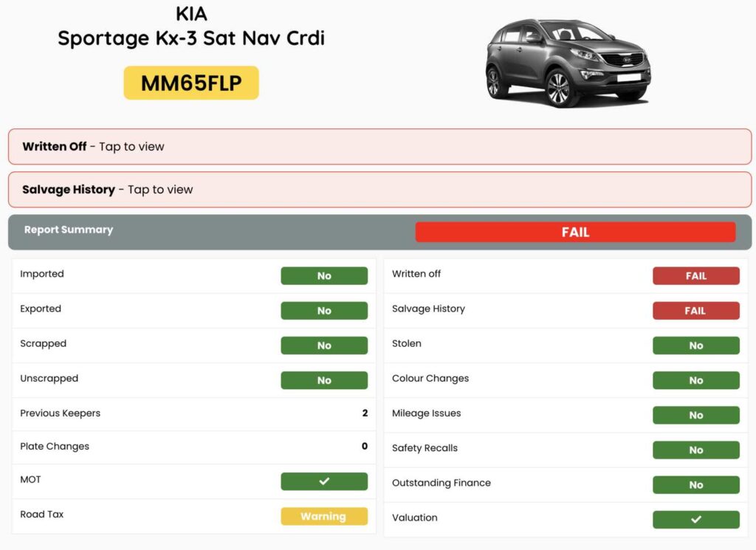Click the Plate Changes count value
The width and height of the screenshot is (756, 550).
(365, 446)
